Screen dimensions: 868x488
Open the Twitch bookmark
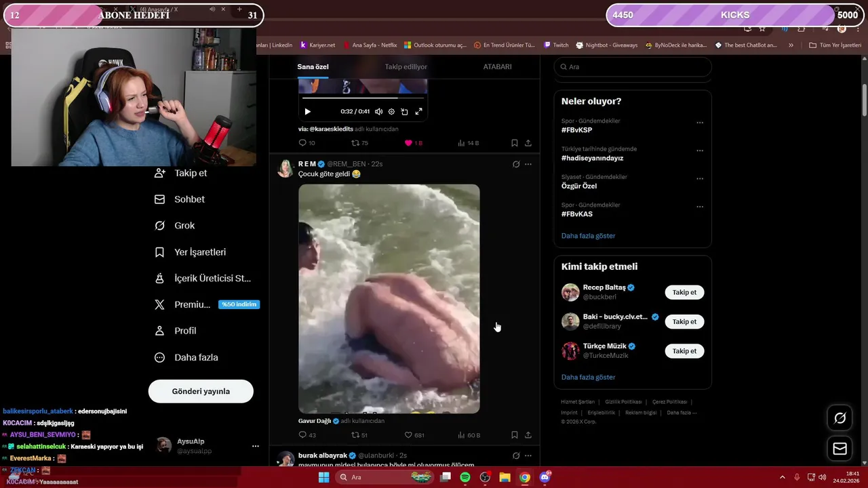click(556, 45)
